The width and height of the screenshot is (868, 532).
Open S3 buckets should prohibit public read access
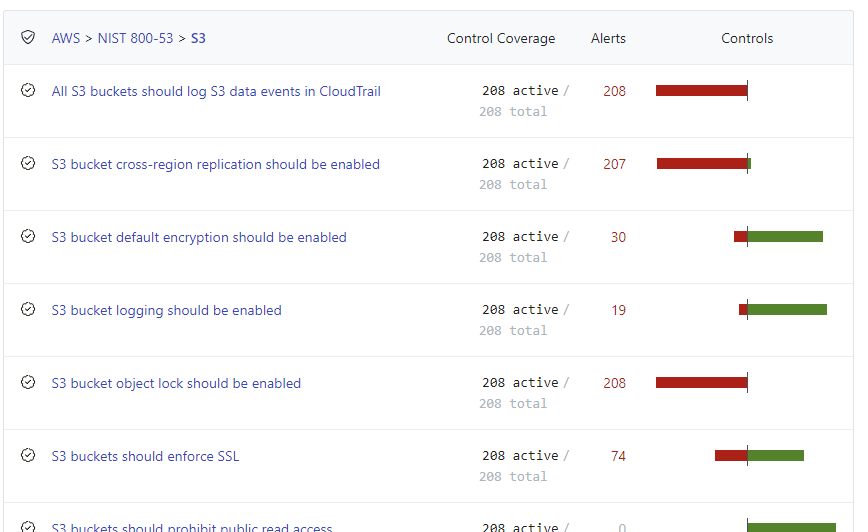192,527
